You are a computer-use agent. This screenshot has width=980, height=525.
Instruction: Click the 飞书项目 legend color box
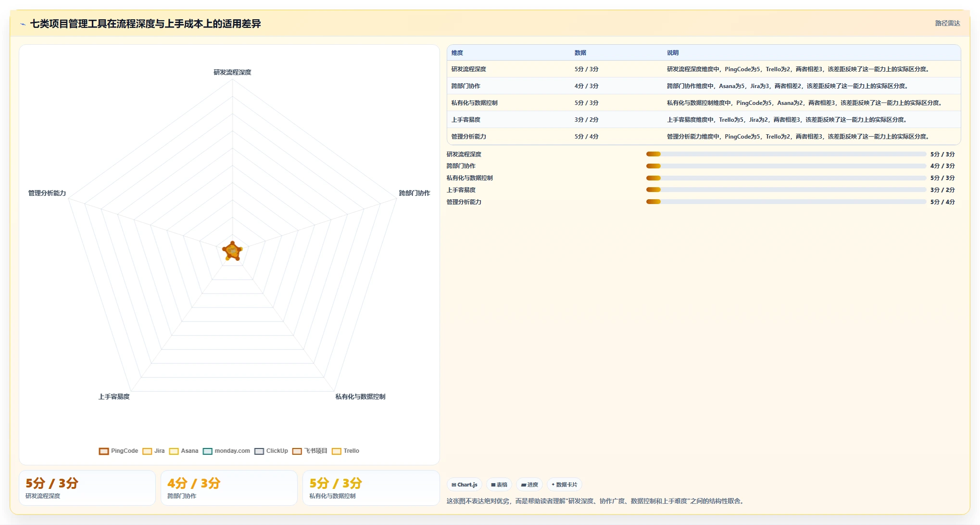[297, 451]
